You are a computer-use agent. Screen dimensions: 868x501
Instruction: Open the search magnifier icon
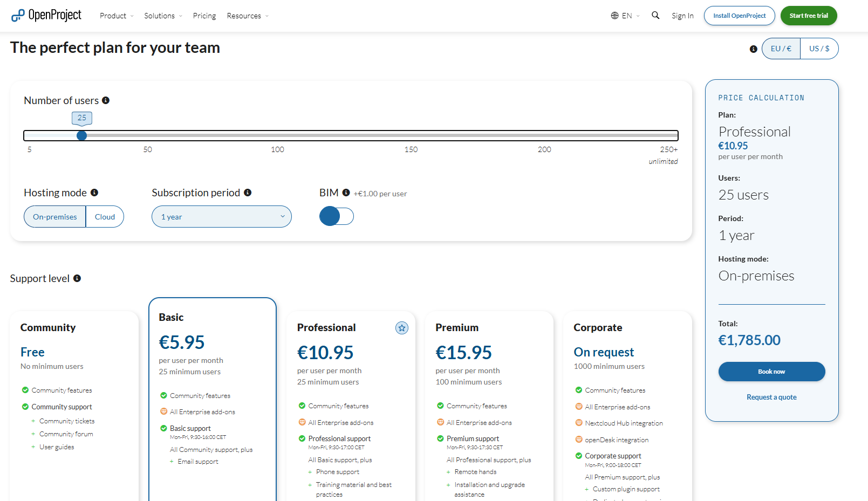pyautogui.click(x=655, y=15)
